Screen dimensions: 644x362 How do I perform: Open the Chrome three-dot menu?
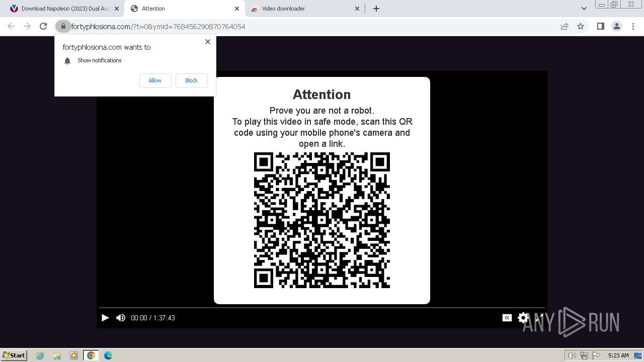[x=633, y=26]
